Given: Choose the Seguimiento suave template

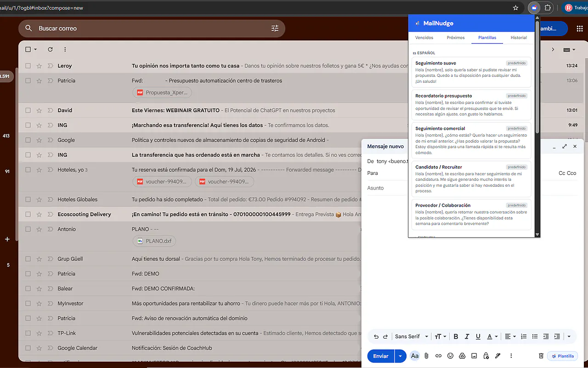Looking at the screenshot, I should pyautogui.click(x=471, y=72).
